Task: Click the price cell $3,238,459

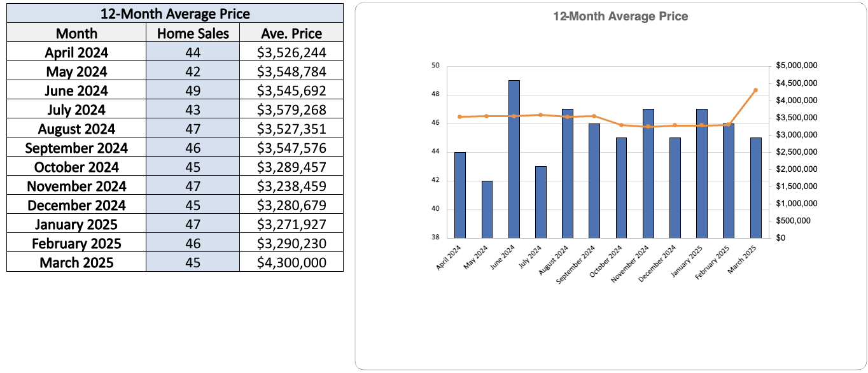Action: click(x=291, y=186)
